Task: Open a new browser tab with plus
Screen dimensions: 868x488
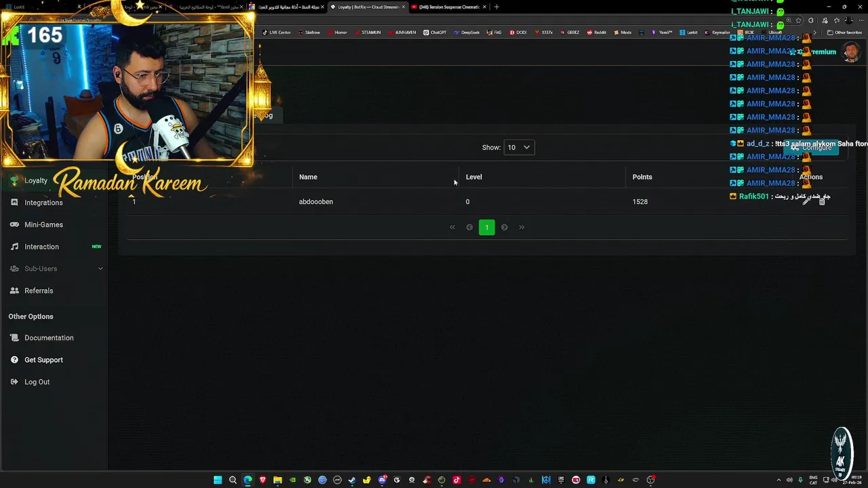Action: click(496, 7)
